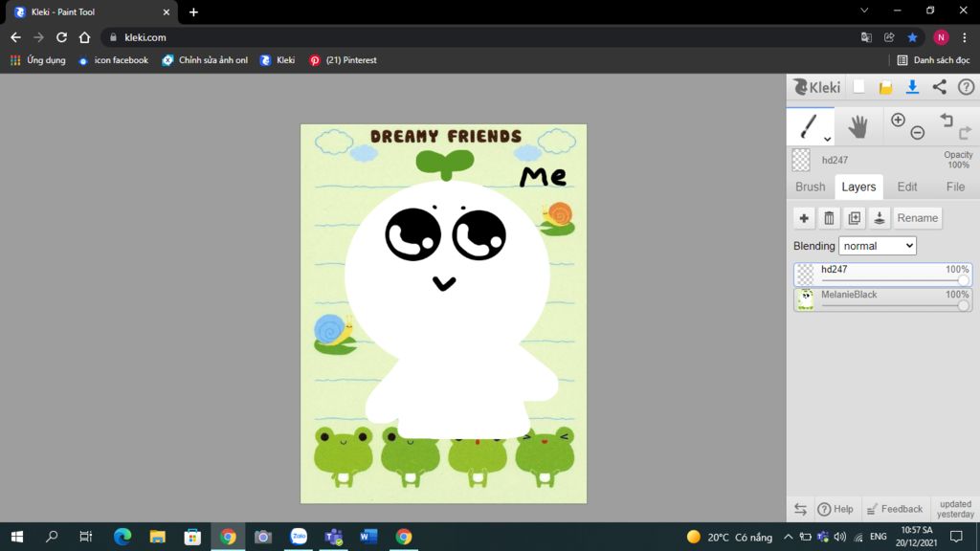Click the Kleki logo in the panel
This screenshot has height=551, width=980.
pos(817,87)
